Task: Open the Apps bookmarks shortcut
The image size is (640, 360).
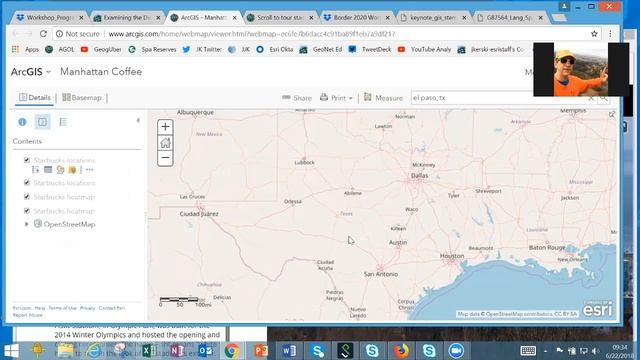Action: tap(25, 49)
